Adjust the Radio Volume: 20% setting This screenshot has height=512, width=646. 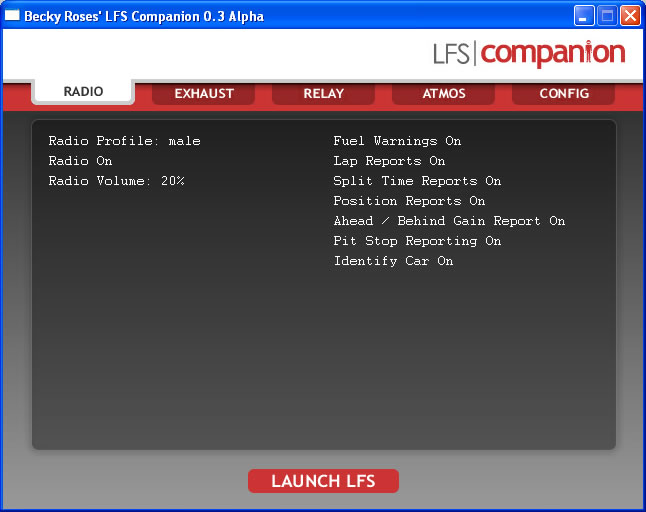pos(117,181)
